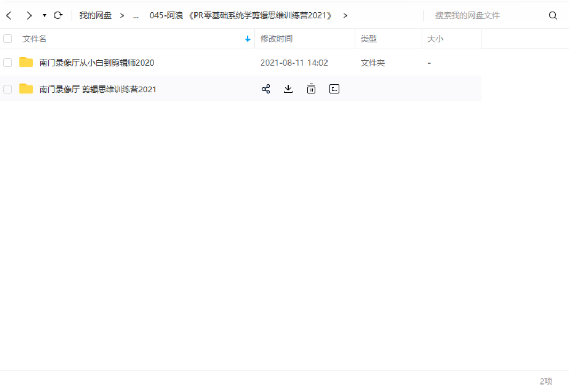Expand chevron after 我的网盘 breadcrumb
The image size is (569, 392).
point(122,15)
